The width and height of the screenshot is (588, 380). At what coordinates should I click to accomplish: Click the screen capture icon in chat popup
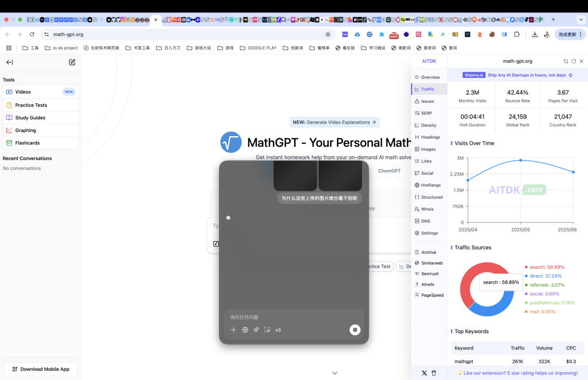pos(267,330)
